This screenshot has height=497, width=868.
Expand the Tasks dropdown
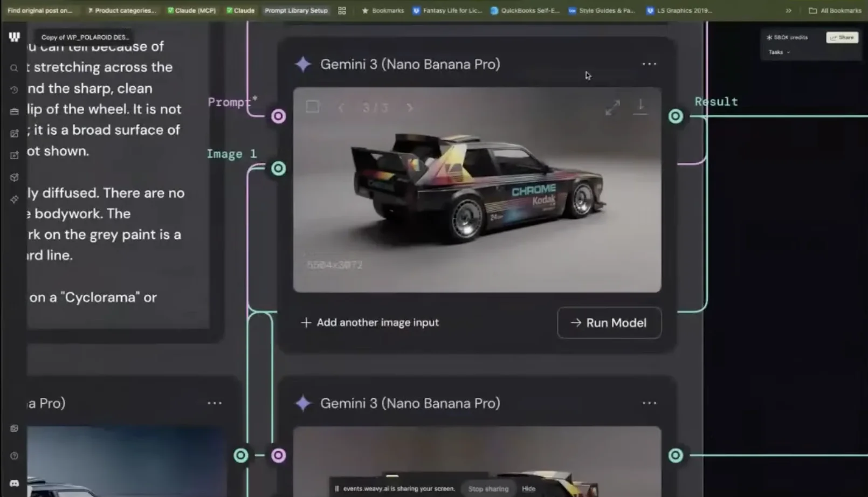click(x=779, y=52)
